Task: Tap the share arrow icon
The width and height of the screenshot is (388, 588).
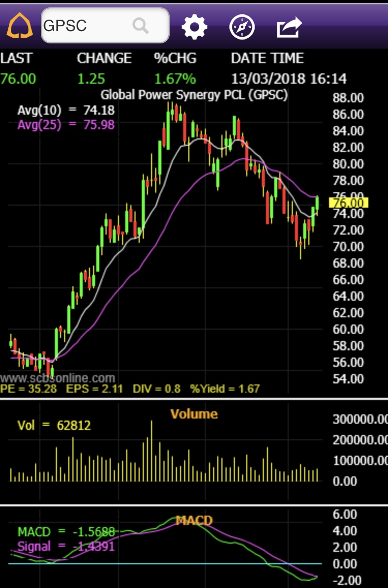Action: (x=289, y=27)
